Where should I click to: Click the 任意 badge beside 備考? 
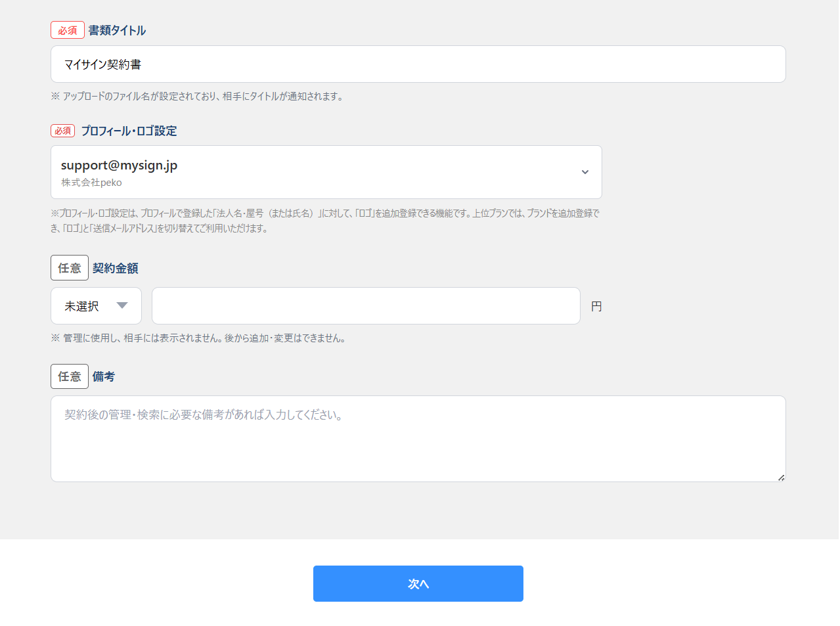click(69, 376)
